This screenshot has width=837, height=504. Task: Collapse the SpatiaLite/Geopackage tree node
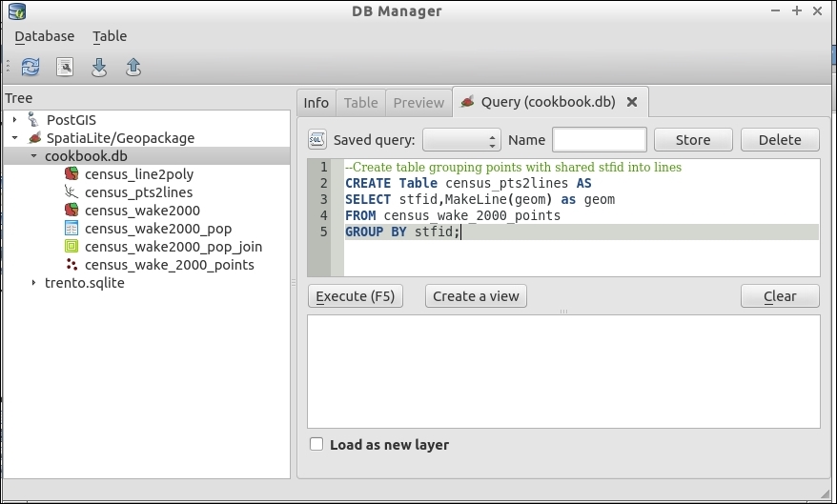pyautogui.click(x=15, y=138)
